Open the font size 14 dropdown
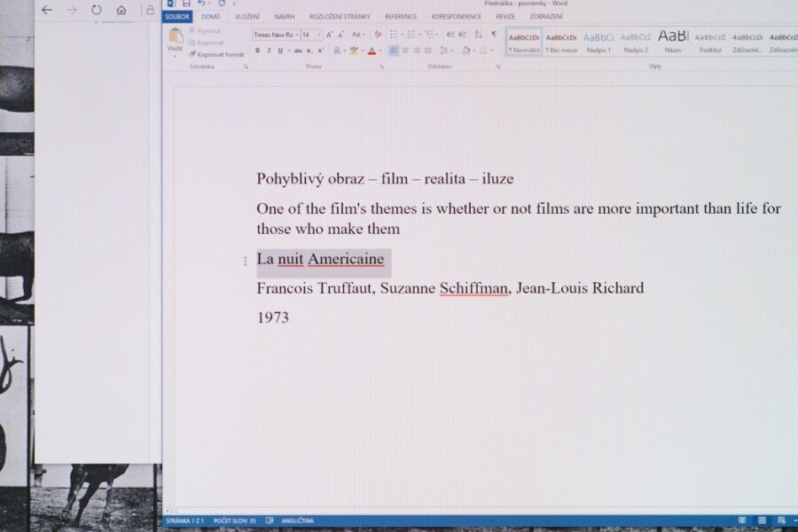The image size is (798, 532). coord(318,35)
